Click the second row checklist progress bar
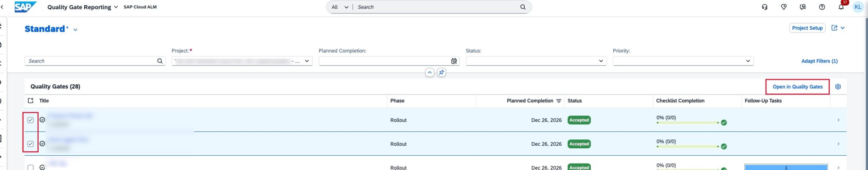 point(688,147)
